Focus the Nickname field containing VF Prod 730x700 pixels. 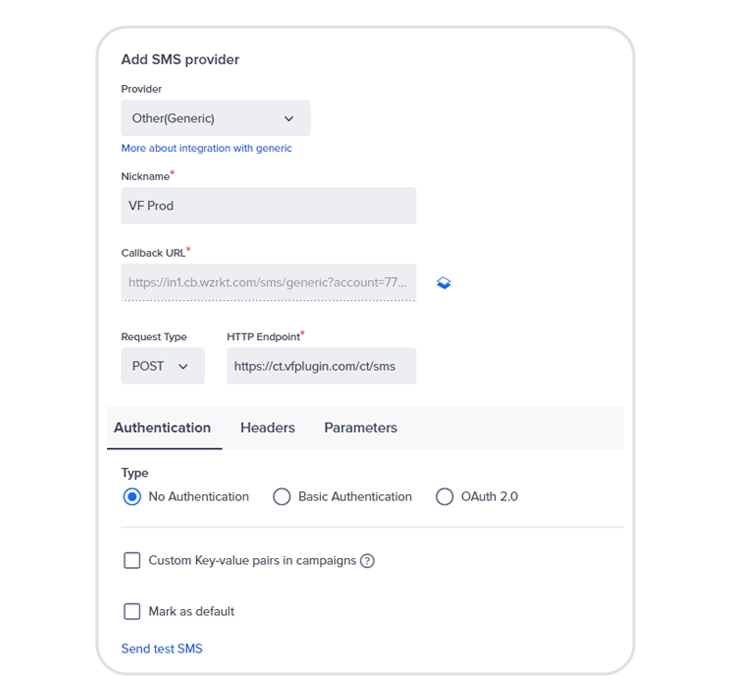pos(269,206)
